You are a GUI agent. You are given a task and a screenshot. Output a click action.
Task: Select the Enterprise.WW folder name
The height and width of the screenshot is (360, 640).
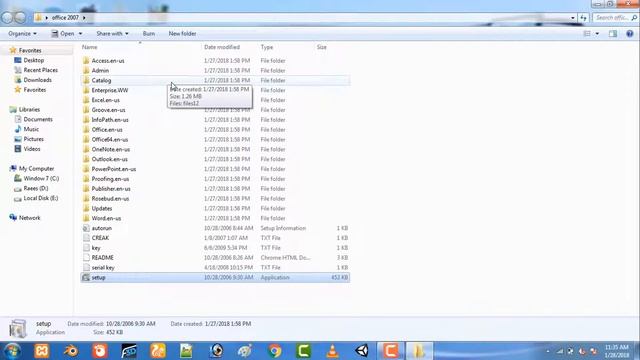(x=110, y=90)
